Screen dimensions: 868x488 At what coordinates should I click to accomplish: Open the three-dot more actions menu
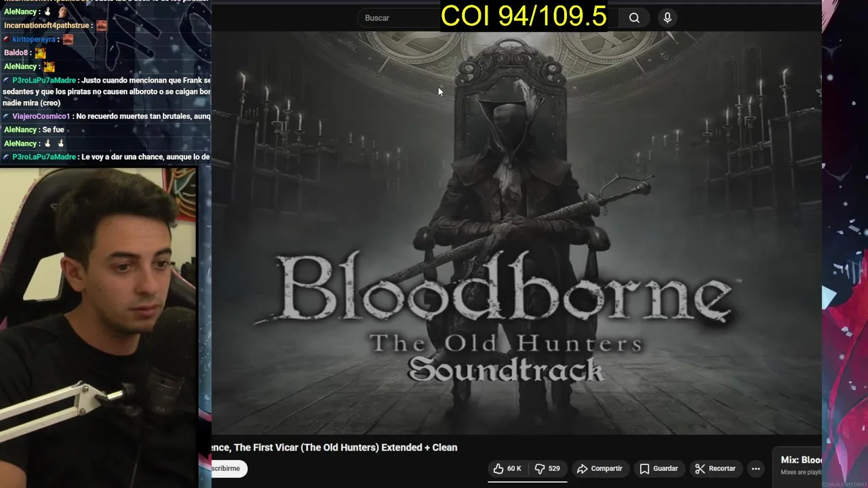click(x=755, y=468)
